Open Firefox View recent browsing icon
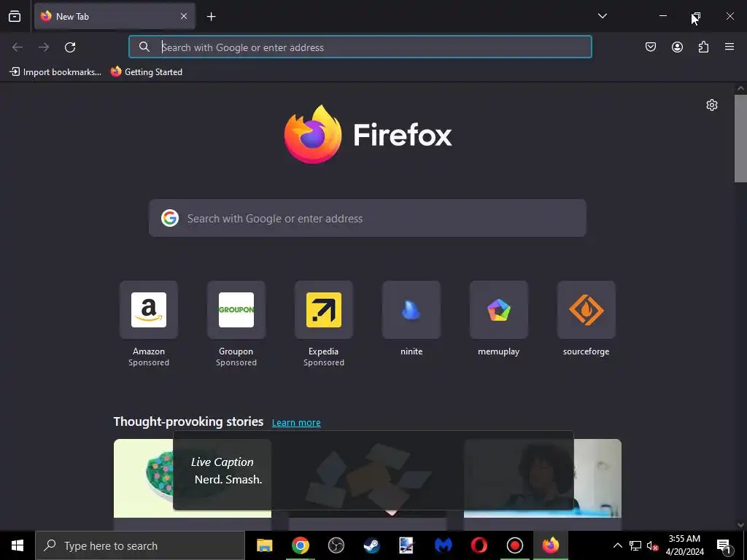The width and height of the screenshot is (747, 560). click(x=15, y=16)
